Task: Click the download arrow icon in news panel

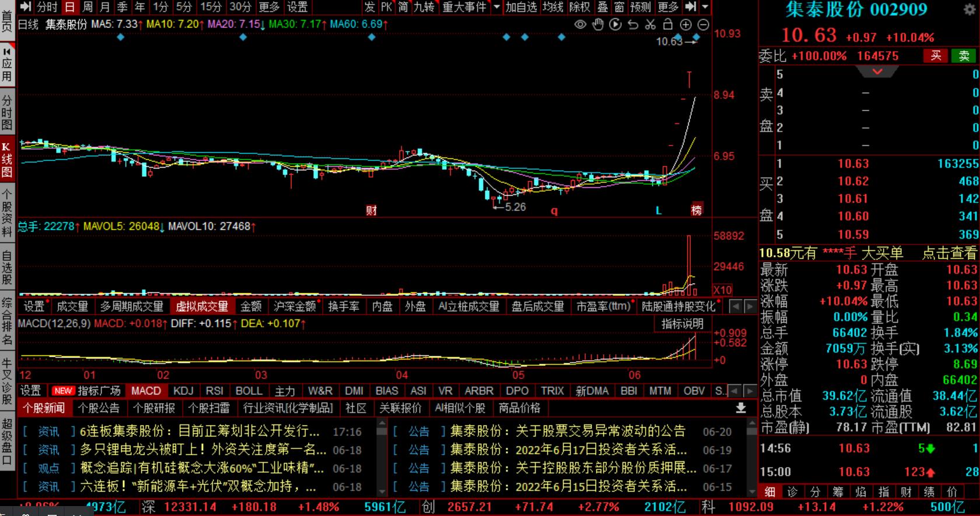Action: click(741, 408)
